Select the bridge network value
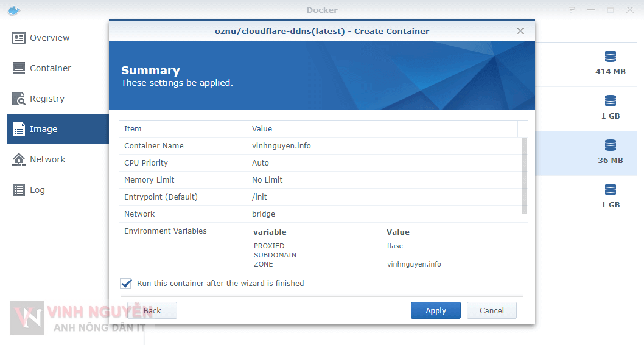This screenshot has height=345, width=644. pyautogui.click(x=264, y=214)
